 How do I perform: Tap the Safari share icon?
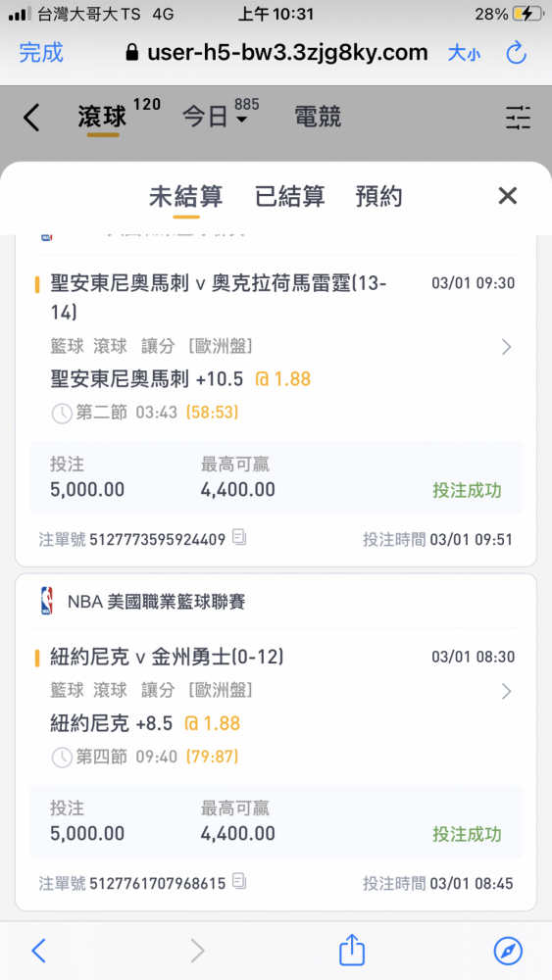coord(351,950)
